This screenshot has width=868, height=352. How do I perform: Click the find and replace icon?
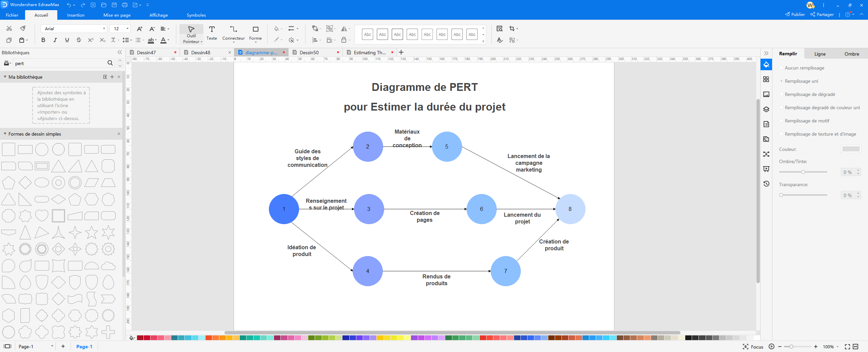click(x=499, y=28)
